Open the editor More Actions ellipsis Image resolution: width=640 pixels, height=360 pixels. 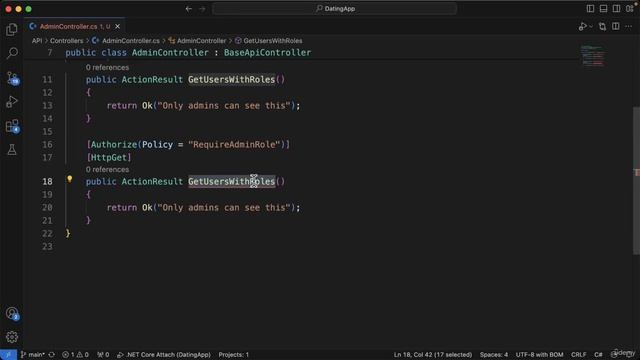pyautogui.click(x=629, y=27)
